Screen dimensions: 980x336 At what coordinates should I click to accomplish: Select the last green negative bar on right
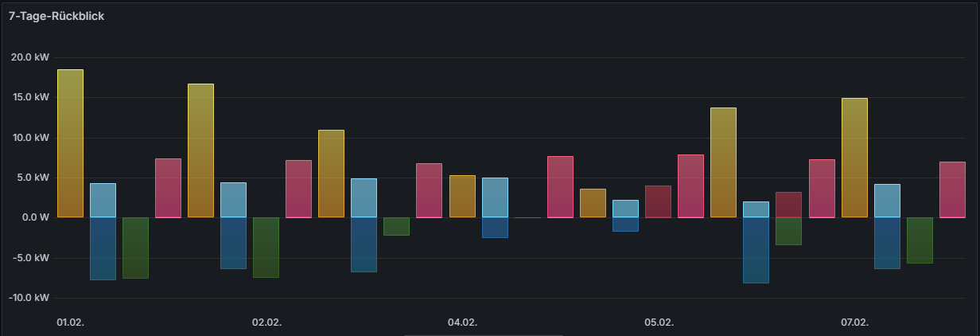pyautogui.click(x=920, y=240)
